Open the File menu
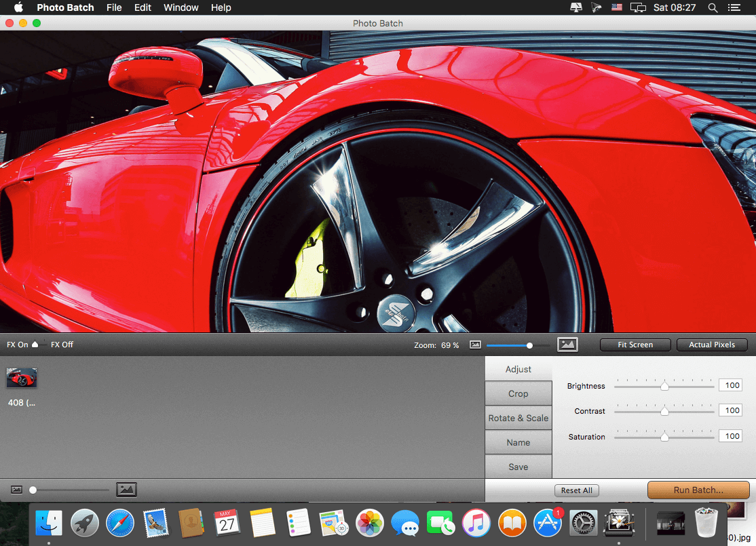This screenshot has width=756, height=546. (114, 7)
